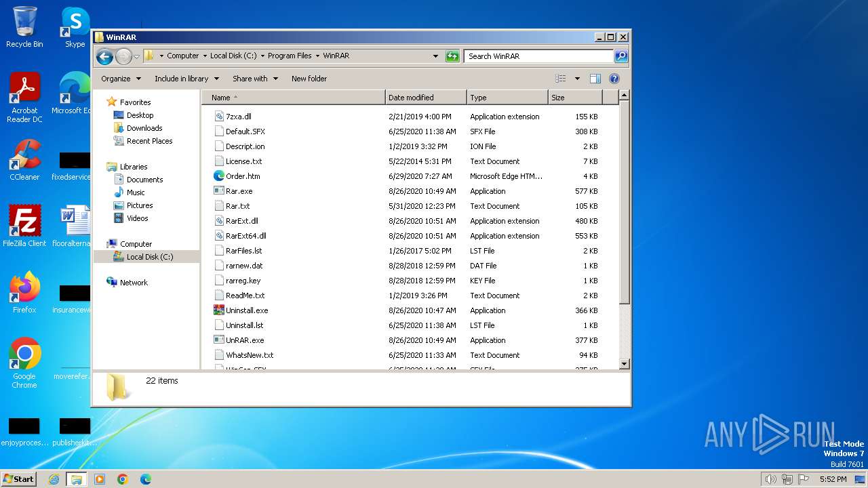This screenshot has height=488, width=868.
Task: Select the ReadMe.txt file
Action: 245,296
